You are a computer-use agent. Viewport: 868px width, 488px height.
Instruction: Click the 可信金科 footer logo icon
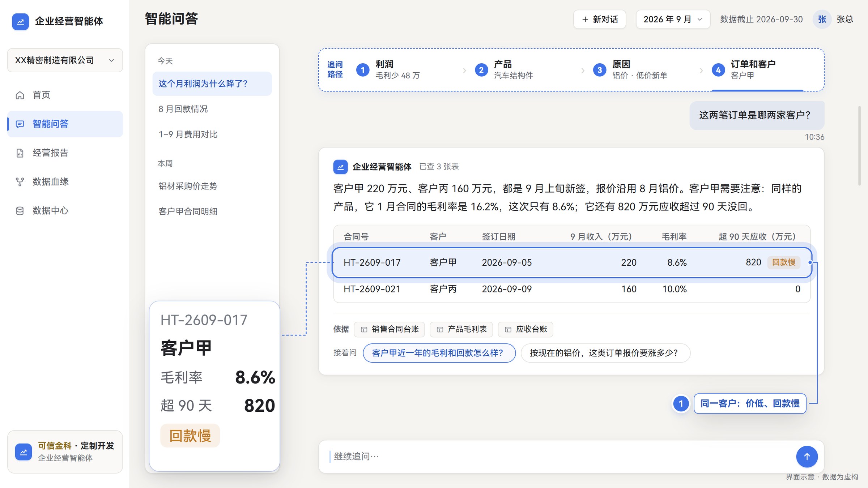(x=24, y=452)
